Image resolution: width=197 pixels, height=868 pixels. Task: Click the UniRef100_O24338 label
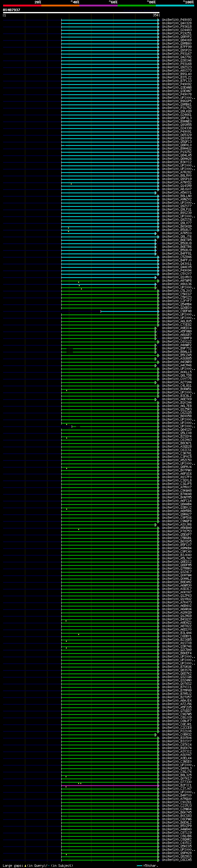click(x=177, y=128)
